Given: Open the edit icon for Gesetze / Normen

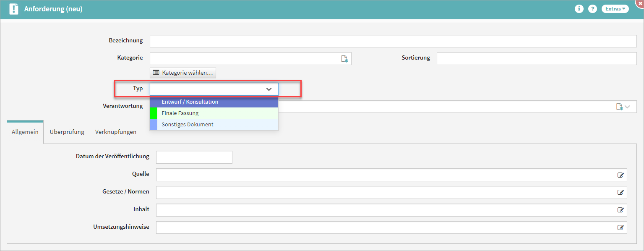Looking at the screenshot, I should [621, 193].
